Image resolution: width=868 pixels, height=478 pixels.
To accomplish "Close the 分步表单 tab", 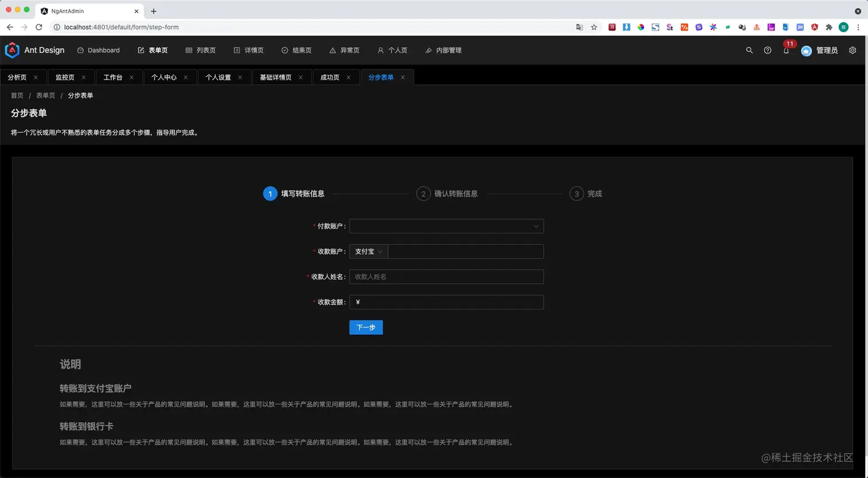I will tap(402, 78).
